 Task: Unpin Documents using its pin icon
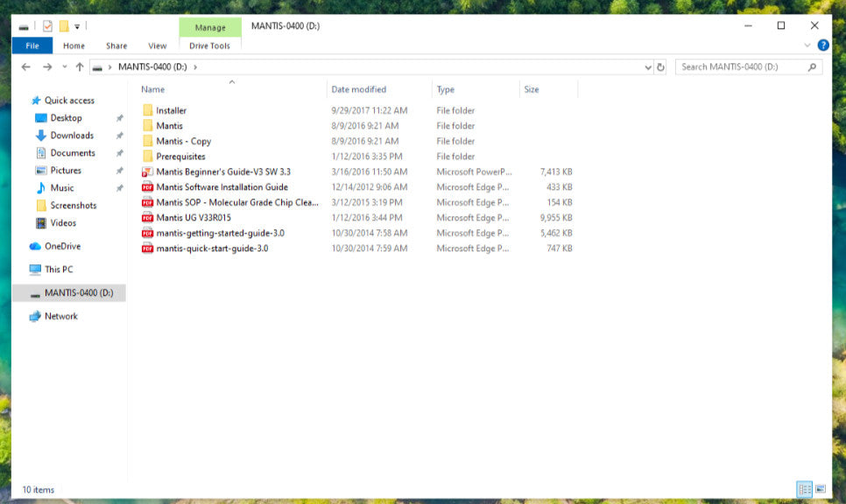119,153
